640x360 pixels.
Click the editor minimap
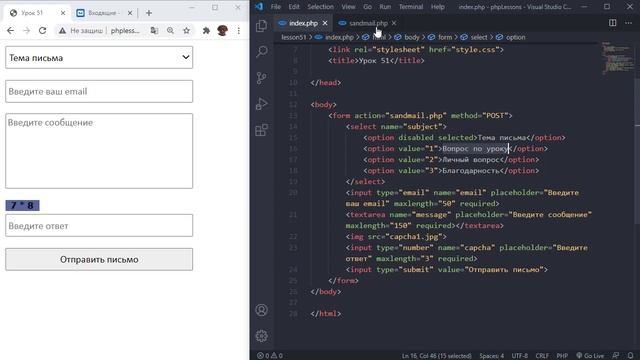[x=617, y=58]
